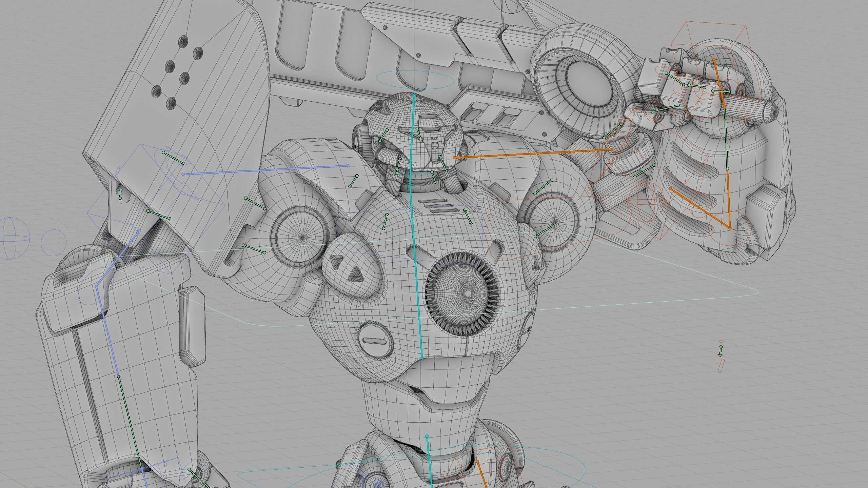Select the short cyan pelvis bone below the waist
Screen dimensions: 868x488
(x=429, y=462)
